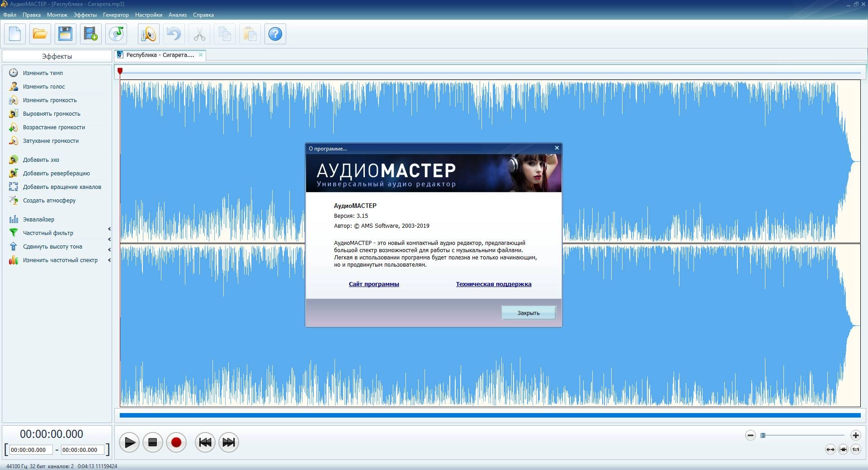Click the funnel icon beside Частотный фильтр
The height and width of the screenshot is (470, 868).
(x=14, y=233)
